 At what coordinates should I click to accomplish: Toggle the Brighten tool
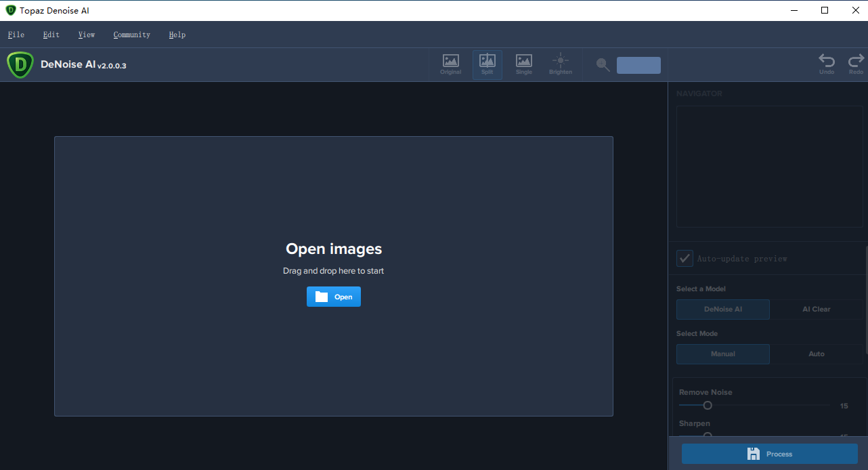tap(561, 64)
